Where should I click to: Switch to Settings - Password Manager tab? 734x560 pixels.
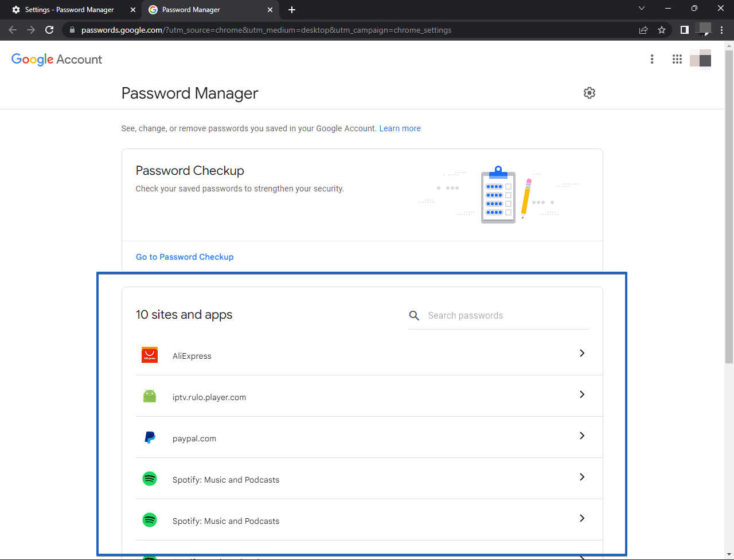coord(69,10)
